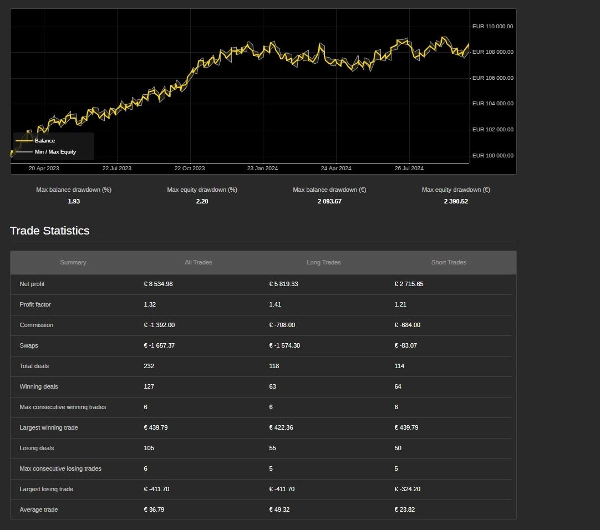Click the Trade Statistics heading
This screenshot has height=530, width=600.
50,230
